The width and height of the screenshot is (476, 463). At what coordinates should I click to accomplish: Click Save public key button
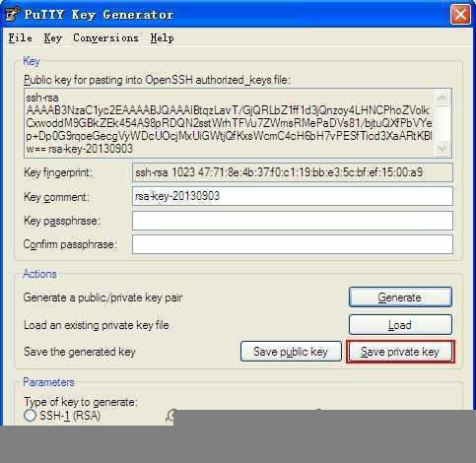click(291, 352)
